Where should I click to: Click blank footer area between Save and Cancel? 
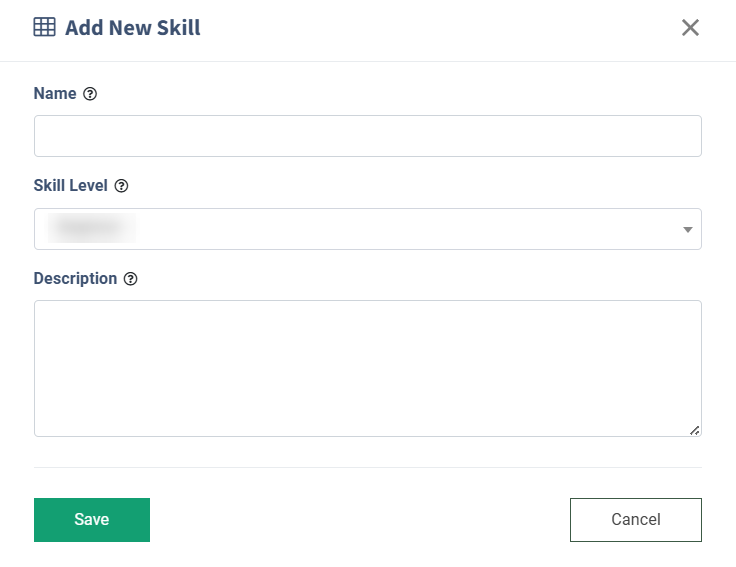click(x=360, y=520)
